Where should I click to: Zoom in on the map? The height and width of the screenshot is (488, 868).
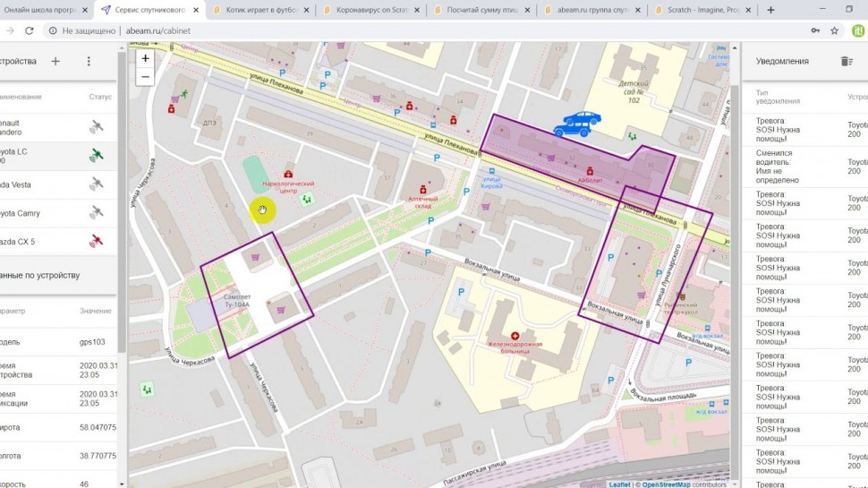coord(145,58)
